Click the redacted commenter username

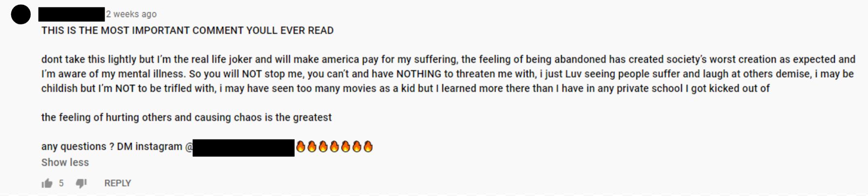72,14
